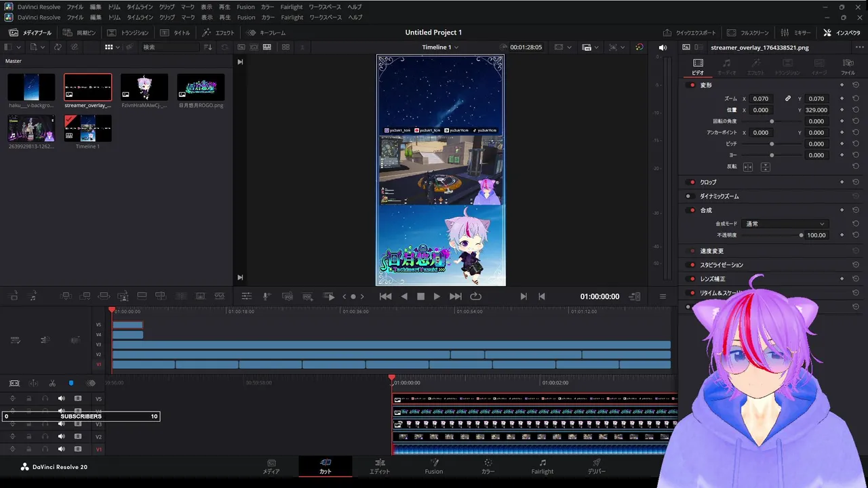Switch to the カラー page tab
868x488 pixels.
click(488, 466)
